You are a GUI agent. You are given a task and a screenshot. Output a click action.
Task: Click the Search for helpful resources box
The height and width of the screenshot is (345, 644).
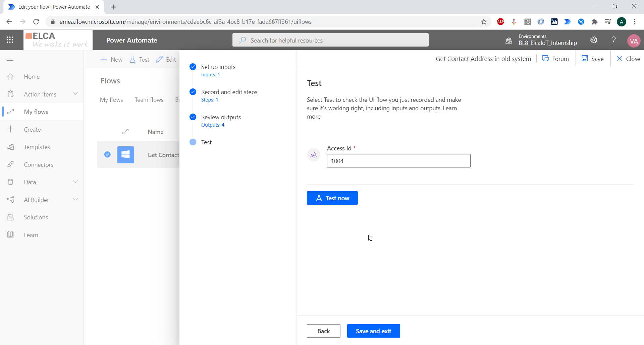(330, 40)
